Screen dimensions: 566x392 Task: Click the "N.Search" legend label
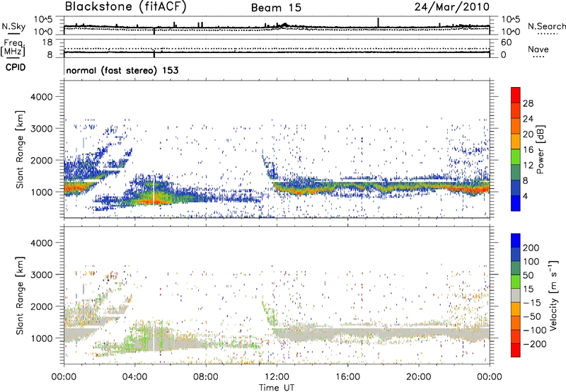pos(547,26)
